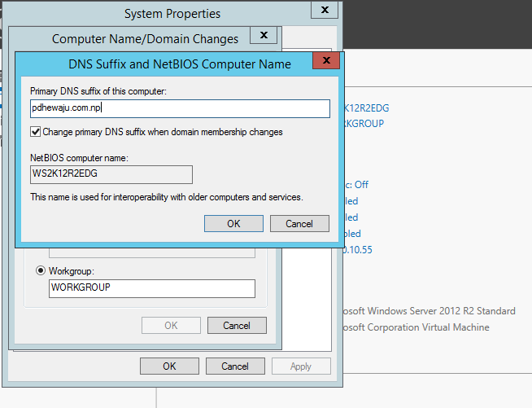Screen dimensions: 532x408
Task: Open the workgroup link ending KGROUP
Action: [363, 124]
